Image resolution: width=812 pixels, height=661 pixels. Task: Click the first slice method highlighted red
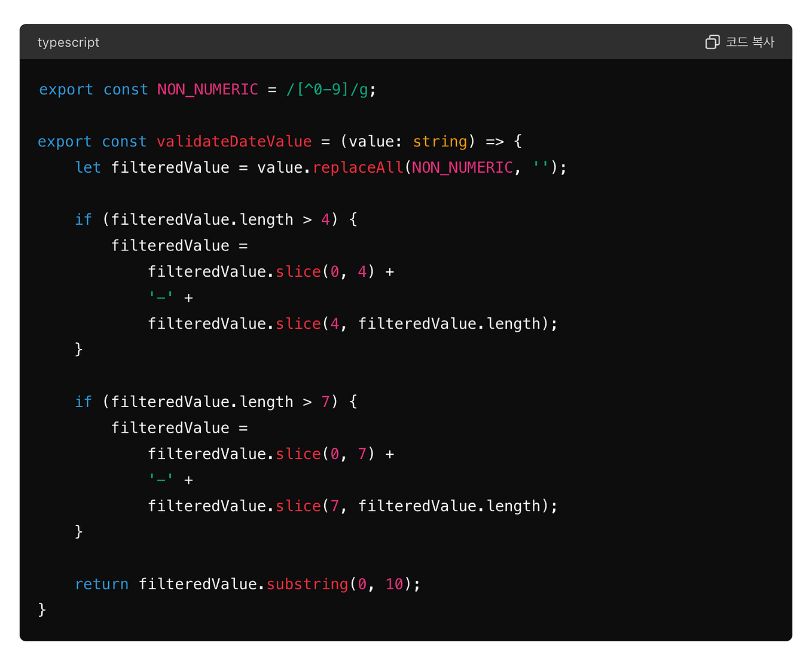click(x=298, y=271)
